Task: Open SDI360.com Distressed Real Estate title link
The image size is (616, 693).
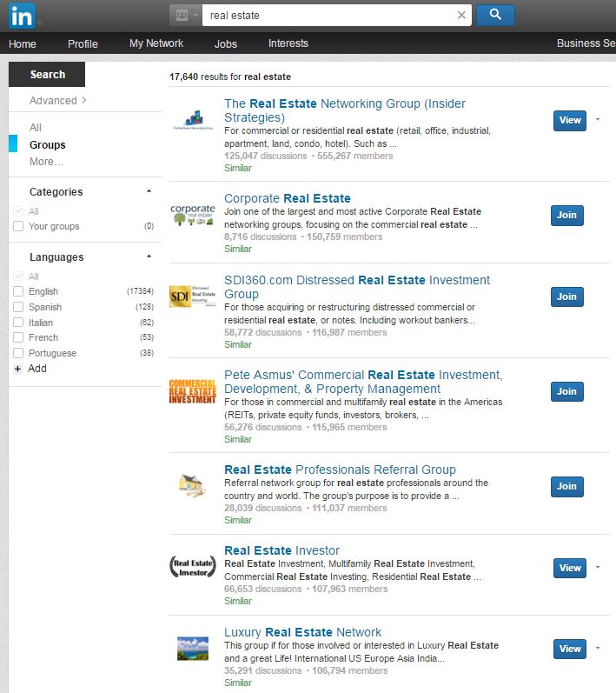Action: click(x=357, y=287)
